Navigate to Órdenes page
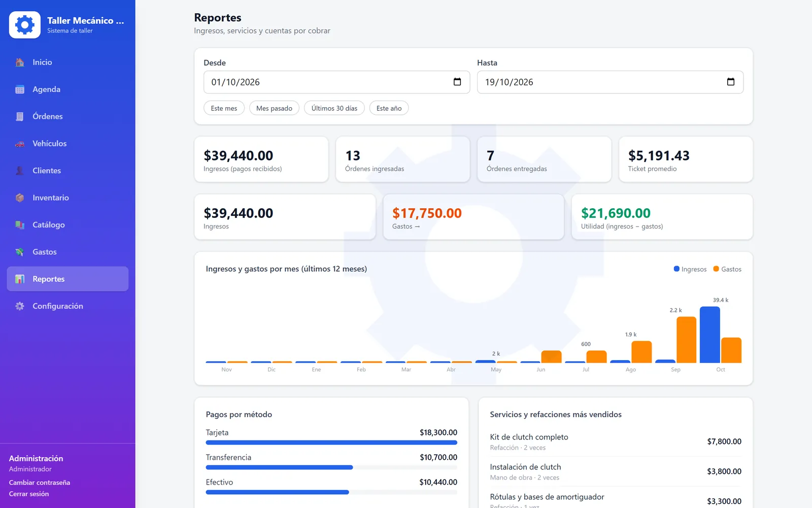The width and height of the screenshot is (812, 508). tap(67, 116)
